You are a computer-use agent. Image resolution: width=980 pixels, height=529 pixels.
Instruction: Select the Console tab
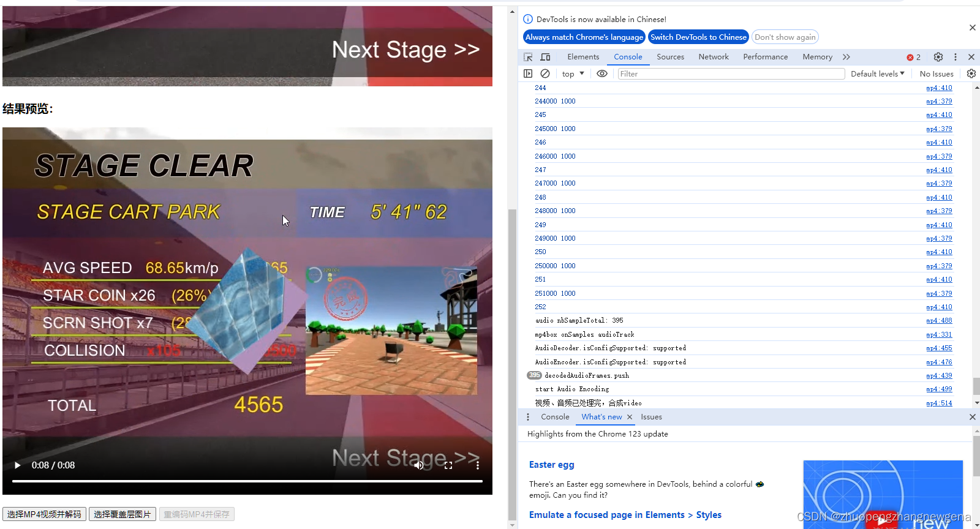pos(628,57)
